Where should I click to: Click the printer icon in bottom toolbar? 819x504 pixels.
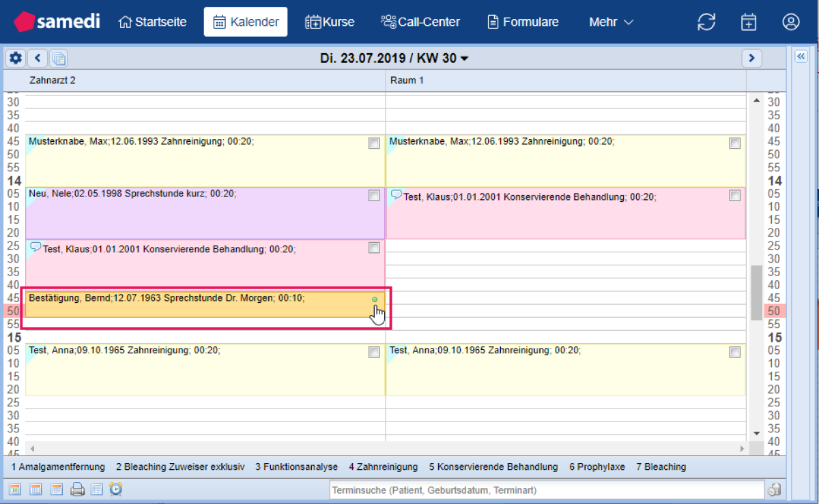pos(77,489)
